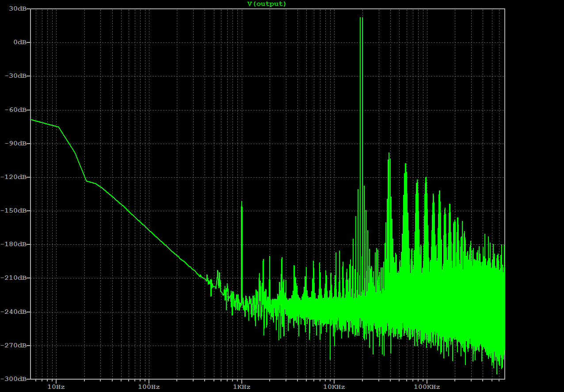This screenshot has width=564, height=392.
Task: Click the 100KHz frequency label
Action: pos(427,387)
